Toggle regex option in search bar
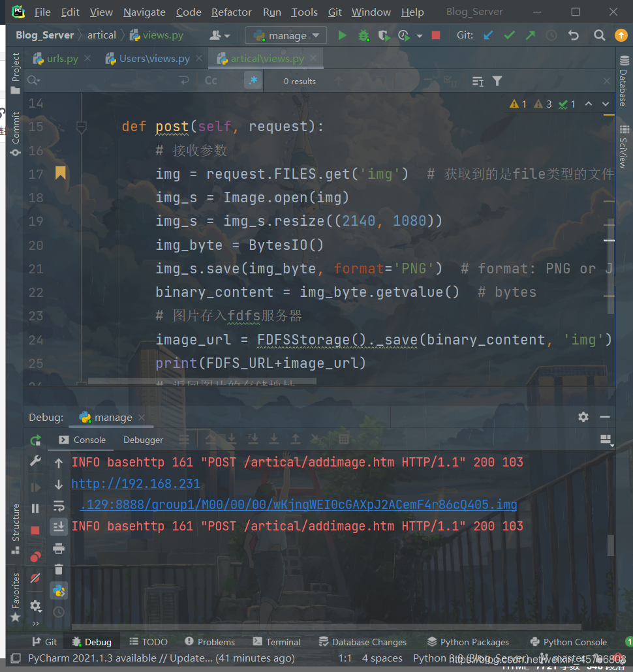Viewport: 633px width, 672px height. [x=253, y=80]
